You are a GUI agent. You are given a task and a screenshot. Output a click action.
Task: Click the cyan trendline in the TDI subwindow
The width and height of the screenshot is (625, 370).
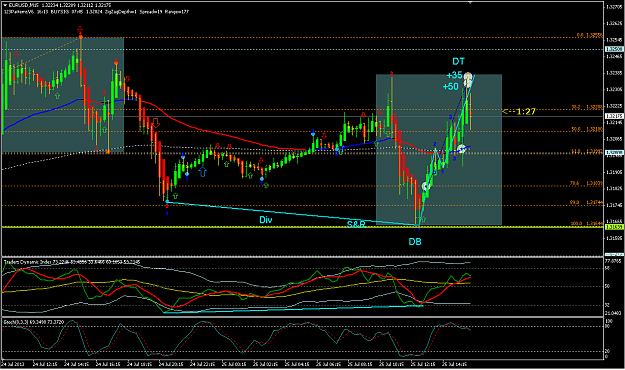[293, 309]
